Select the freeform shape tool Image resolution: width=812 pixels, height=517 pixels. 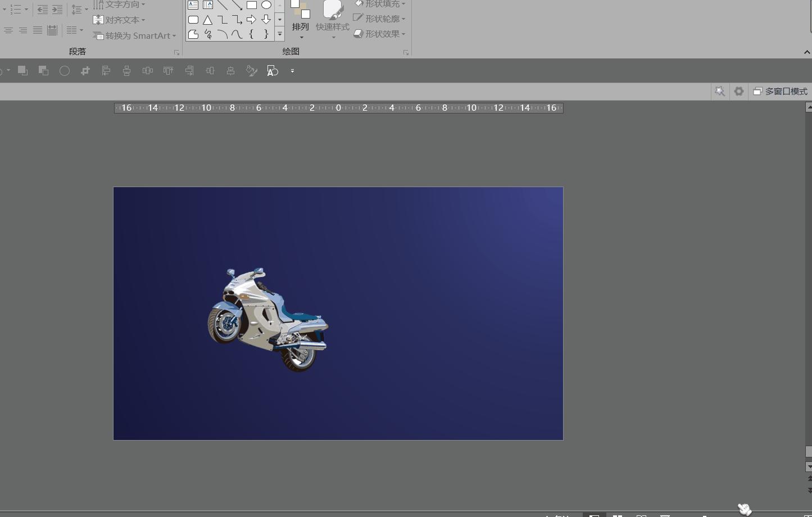click(x=193, y=34)
